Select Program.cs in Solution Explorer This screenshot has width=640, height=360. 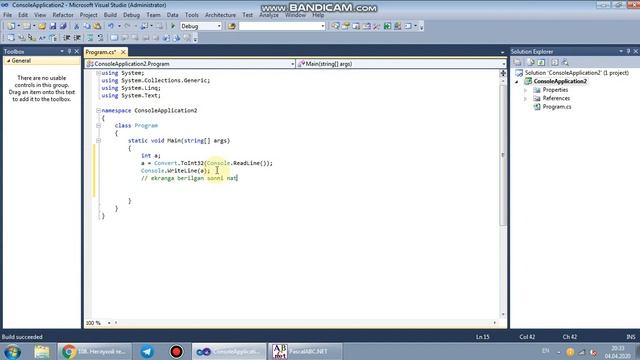point(557,107)
